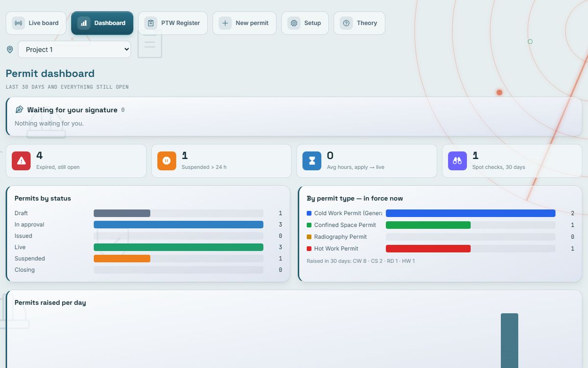Open the 'Spot checks, 30 days' card
This screenshot has width=588, height=368.
(512, 161)
